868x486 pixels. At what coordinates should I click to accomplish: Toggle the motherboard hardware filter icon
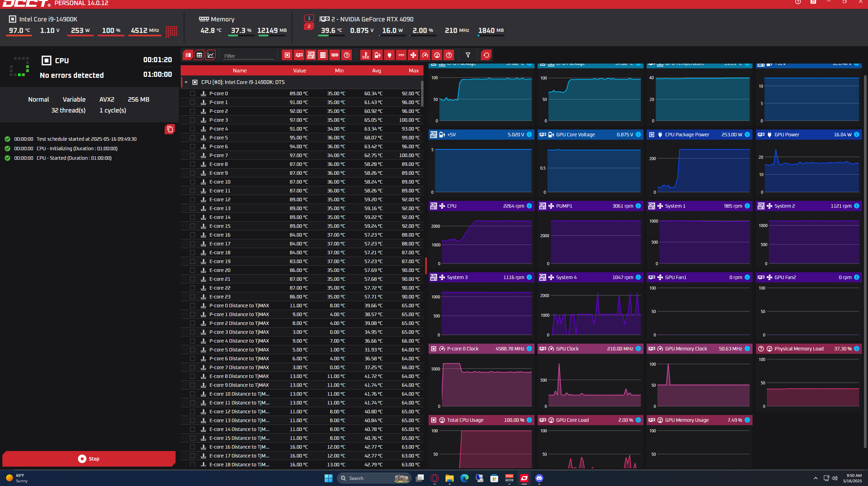tap(311, 55)
